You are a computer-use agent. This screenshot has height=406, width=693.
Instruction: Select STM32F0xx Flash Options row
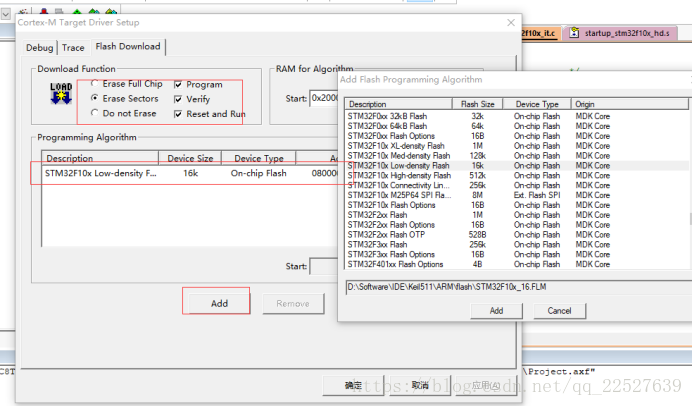click(x=517, y=136)
